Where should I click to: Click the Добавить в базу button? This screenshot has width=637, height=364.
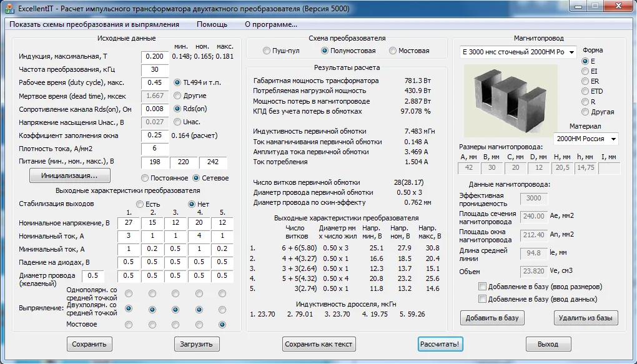pyautogui.click(x=492, y=318)
